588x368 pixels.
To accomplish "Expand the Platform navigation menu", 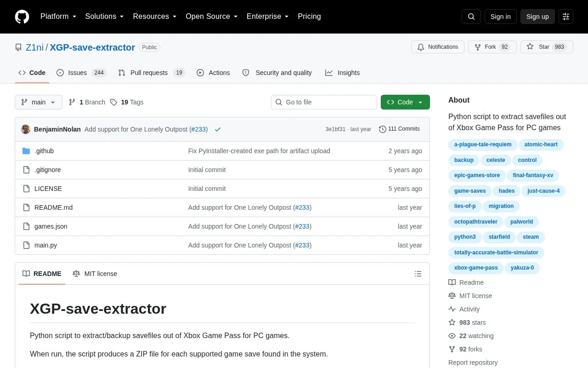I will 58,17.
